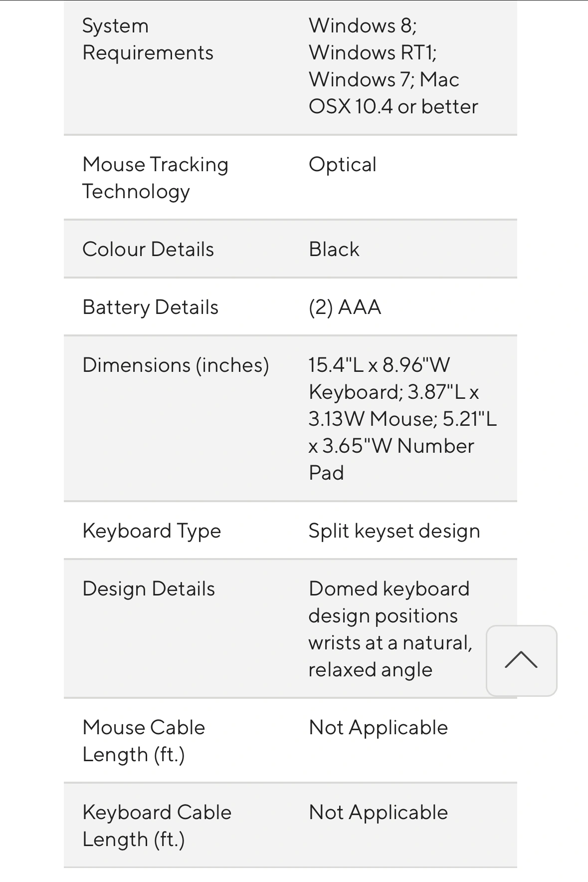Tap the Dimensions (inches) label

[x=176, y=365]
